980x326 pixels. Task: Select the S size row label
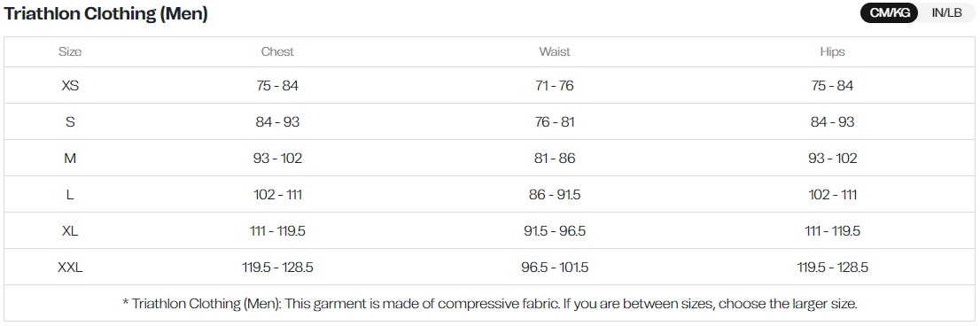pos(70,121)
